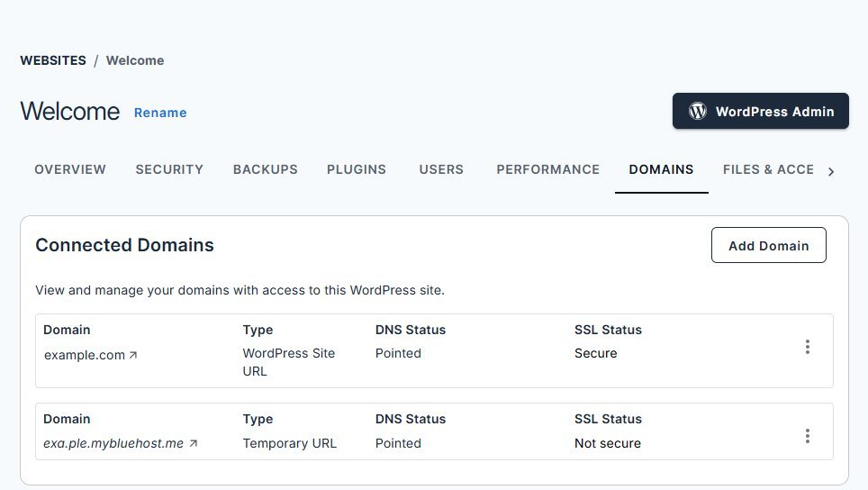The image size is (868, 490).
Task: Open the Backups tab
Action: [x=265, y=169]
